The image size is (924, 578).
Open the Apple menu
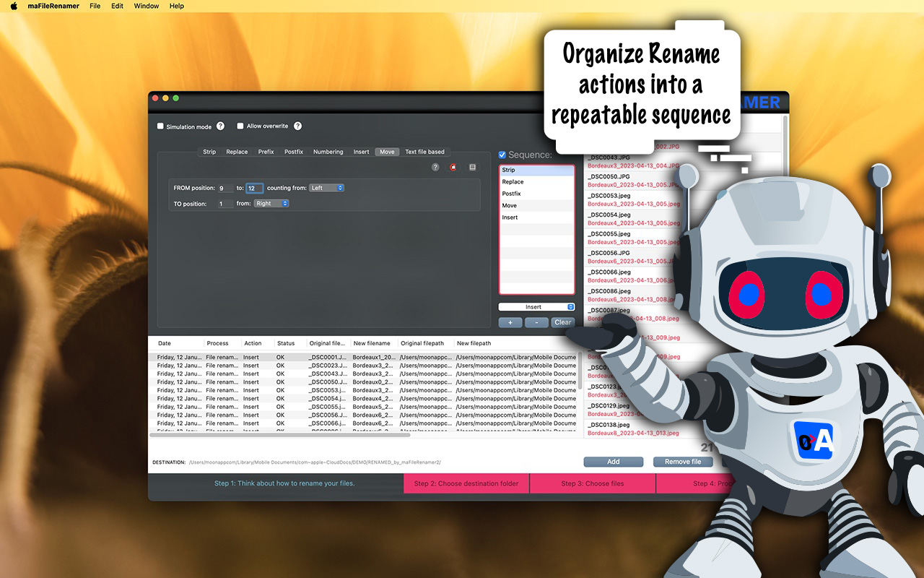pos(13,6)
